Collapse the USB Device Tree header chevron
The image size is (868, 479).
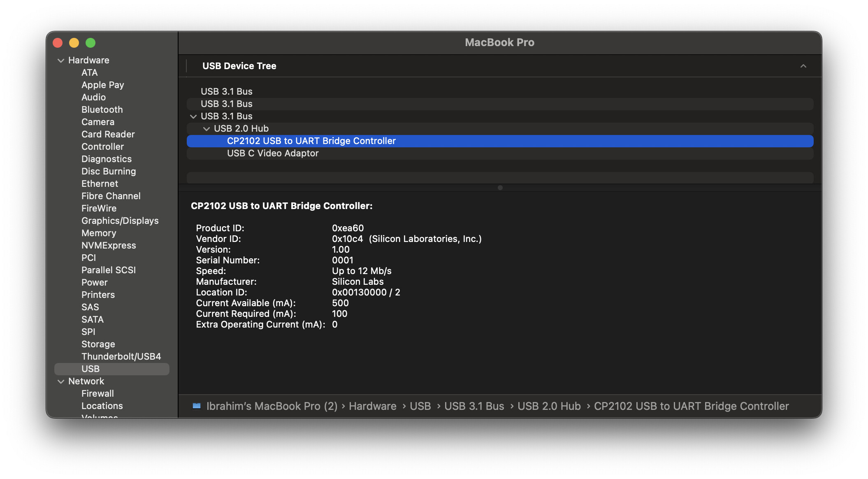pos(803,66)
